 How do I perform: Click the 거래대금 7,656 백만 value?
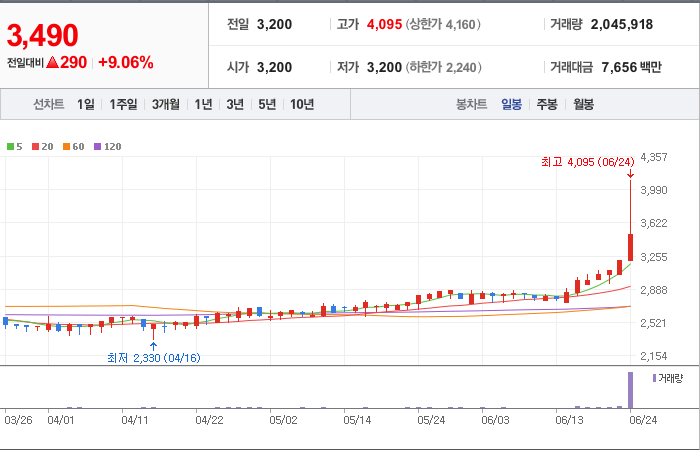coord(632,67)
